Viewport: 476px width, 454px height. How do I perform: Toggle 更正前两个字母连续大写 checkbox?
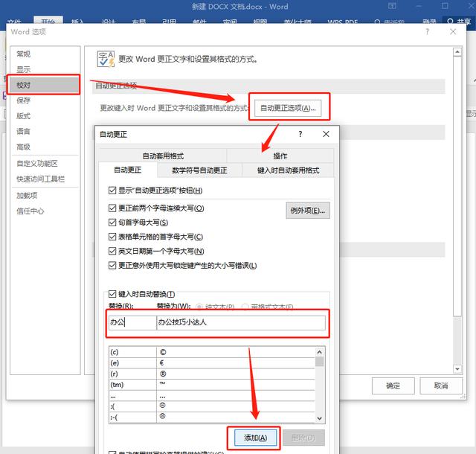coord(112,208)
